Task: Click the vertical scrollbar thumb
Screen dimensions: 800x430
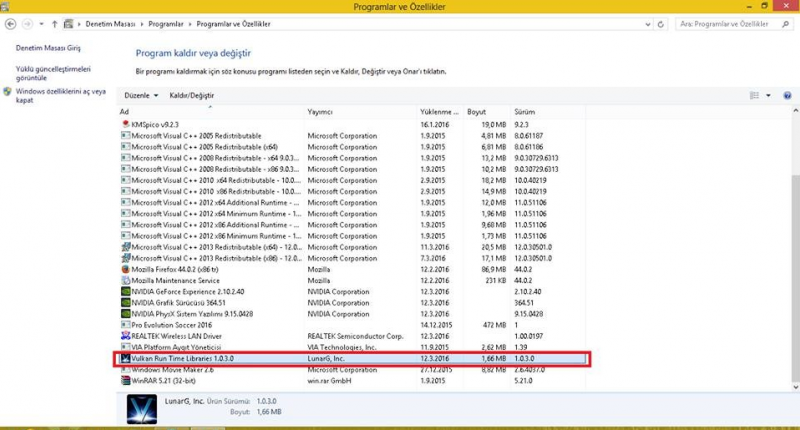Action: (795, 278)
